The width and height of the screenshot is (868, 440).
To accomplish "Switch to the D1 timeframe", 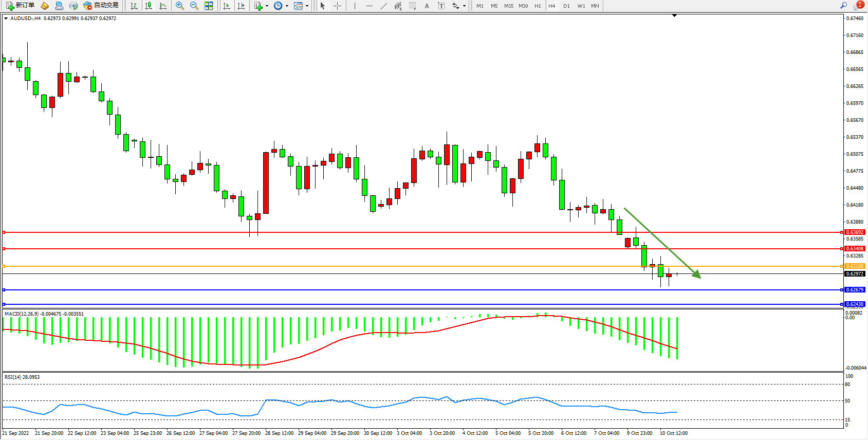I will click(x=566, y=6).
